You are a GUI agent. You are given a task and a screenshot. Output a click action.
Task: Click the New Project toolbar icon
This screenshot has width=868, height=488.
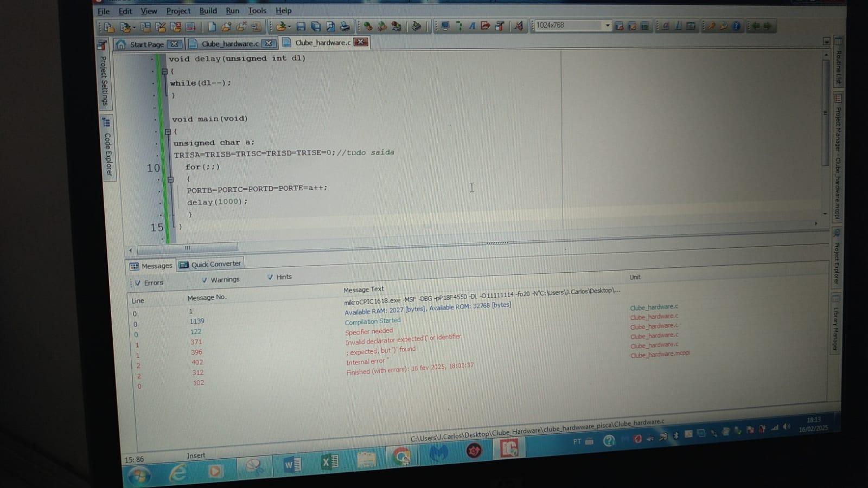[x=108, y=27]
